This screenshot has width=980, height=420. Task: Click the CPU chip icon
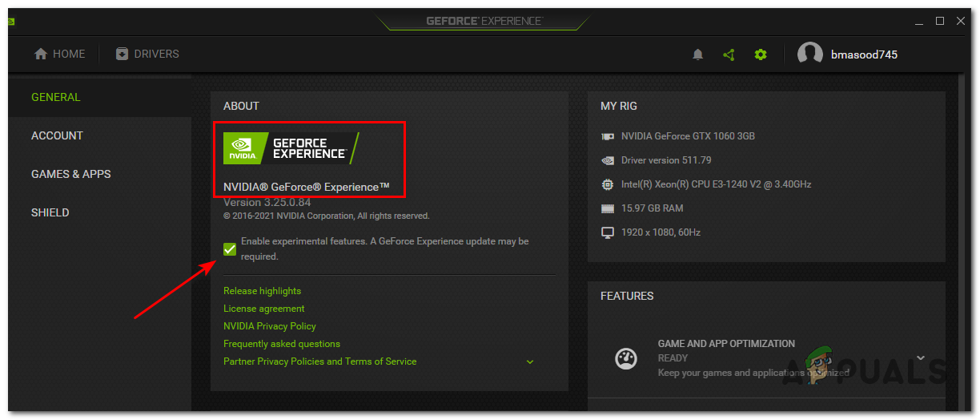608,184
